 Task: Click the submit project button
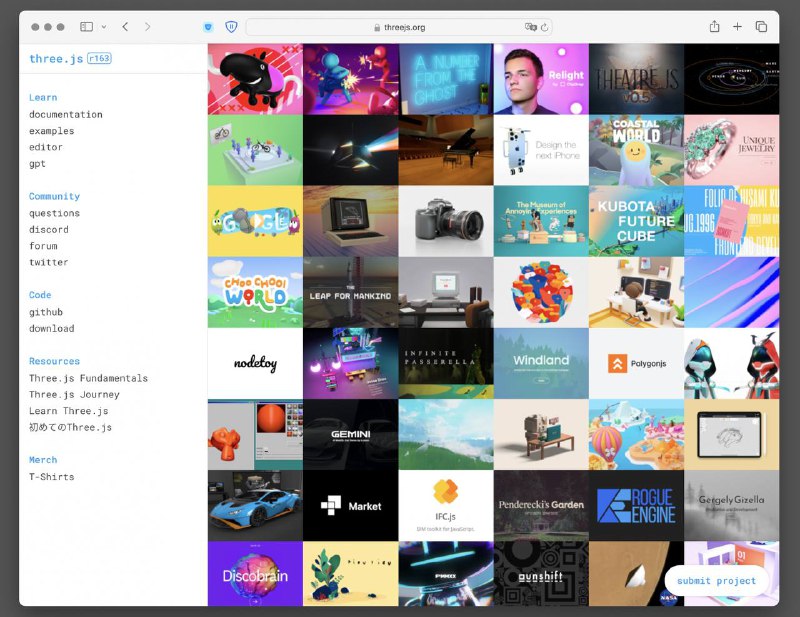coord(716,581)
